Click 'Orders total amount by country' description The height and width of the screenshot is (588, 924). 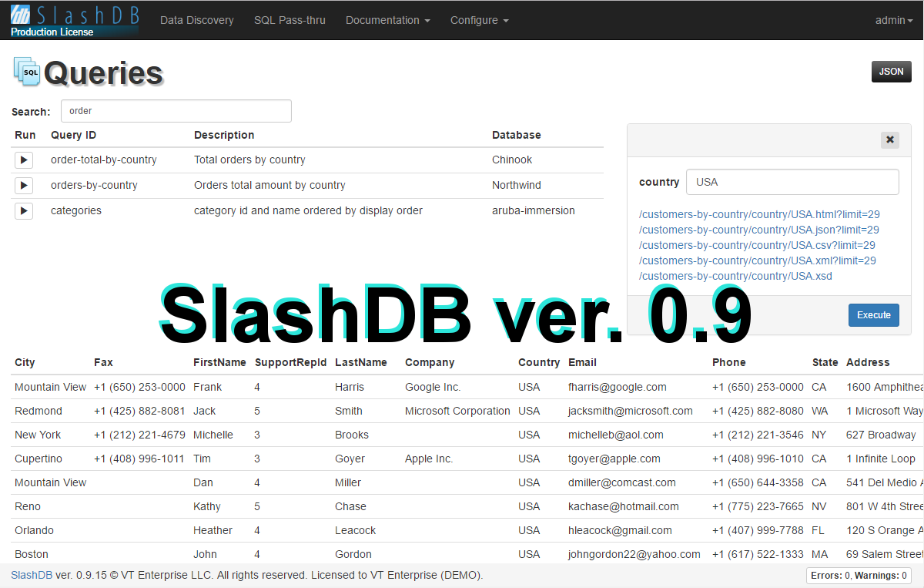pyautogui.click(x=269, y=186)
